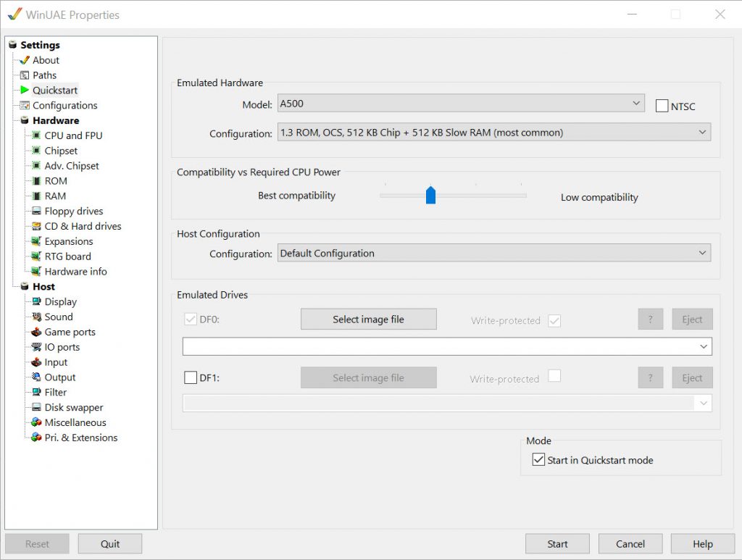Click the About checkmark icon in tree
The height and width of the screenshot is (560, 742).
[x=24, y=60]
